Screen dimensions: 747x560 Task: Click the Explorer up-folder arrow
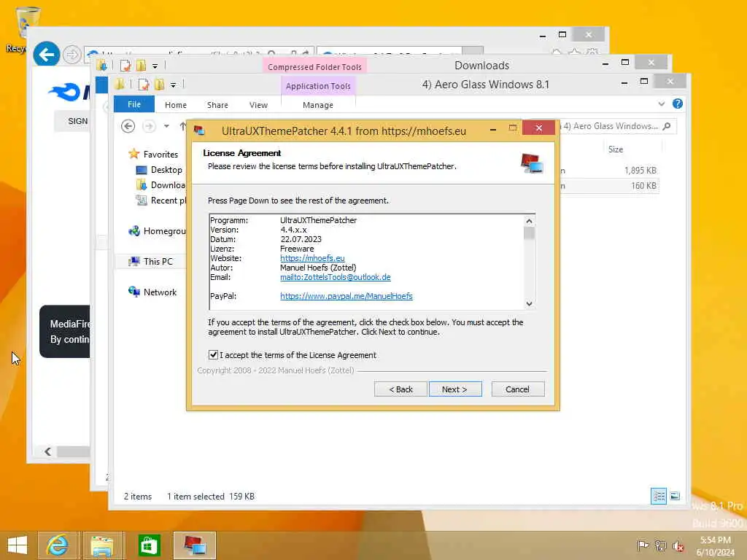[182, 126]
